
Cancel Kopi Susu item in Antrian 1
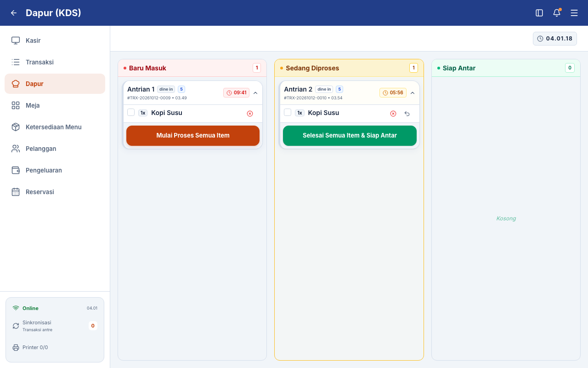(x=250, y=114)
